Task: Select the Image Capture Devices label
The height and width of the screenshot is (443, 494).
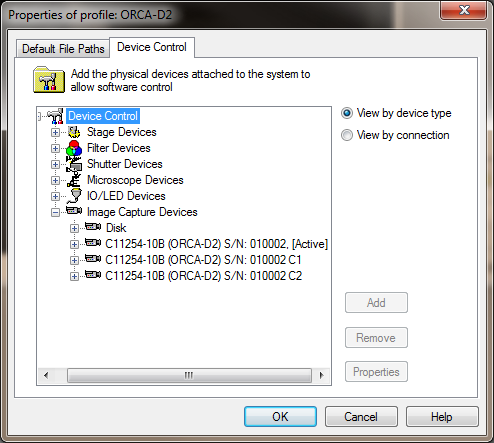Action: (x=142, y=212)
